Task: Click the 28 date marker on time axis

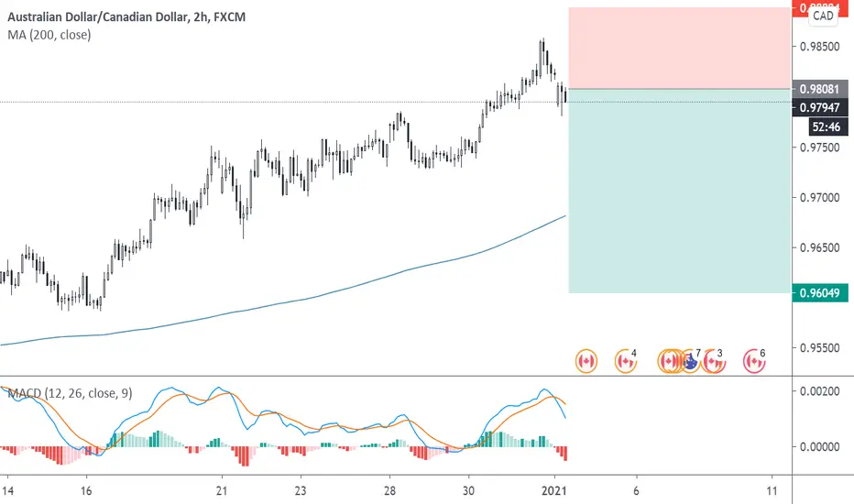Action: (x=389, y=491)
